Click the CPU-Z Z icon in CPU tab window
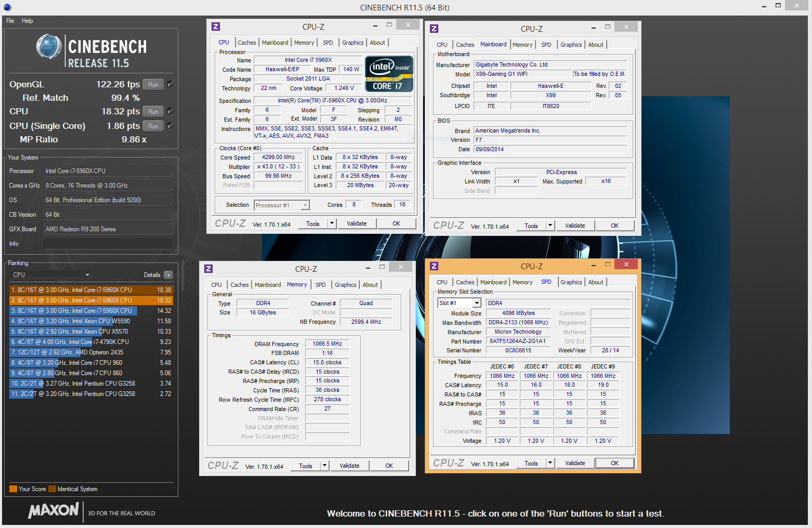812x528 pixels. coord(216,27)
